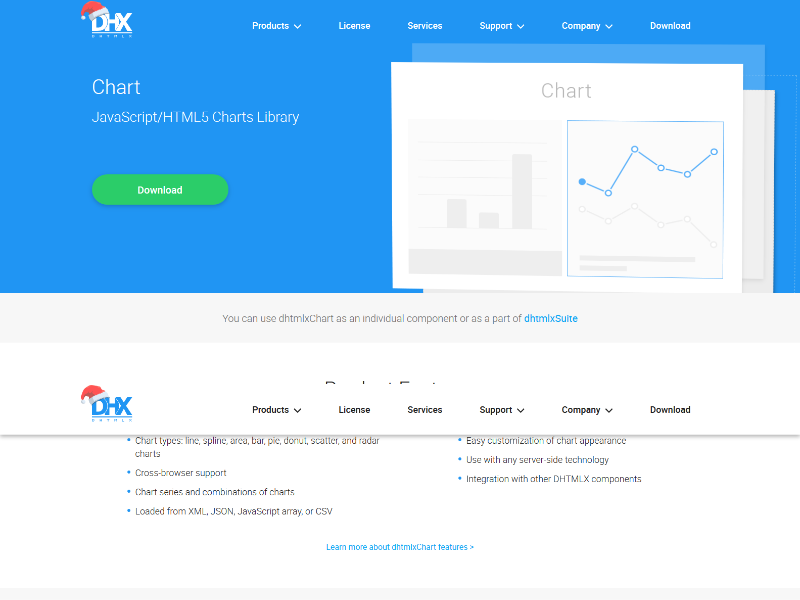Open Services in white sticky menu

point(424,410)
